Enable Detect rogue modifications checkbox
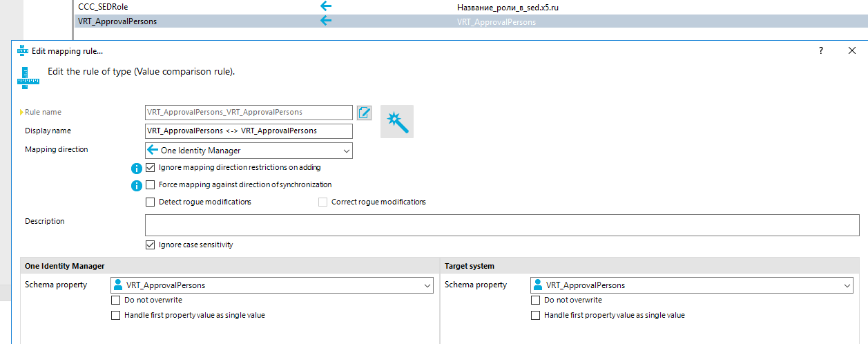The width and height of the screenshot is (868, 344). [x=151, y=202]
